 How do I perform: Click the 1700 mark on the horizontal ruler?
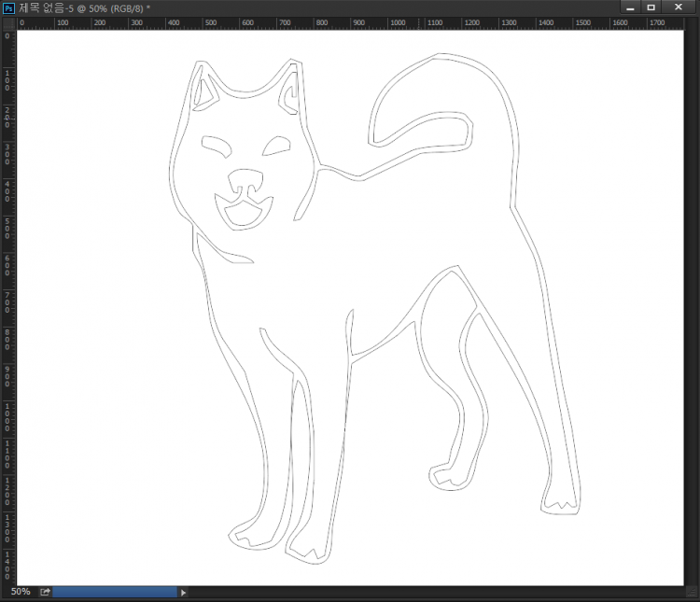point(656,22)
